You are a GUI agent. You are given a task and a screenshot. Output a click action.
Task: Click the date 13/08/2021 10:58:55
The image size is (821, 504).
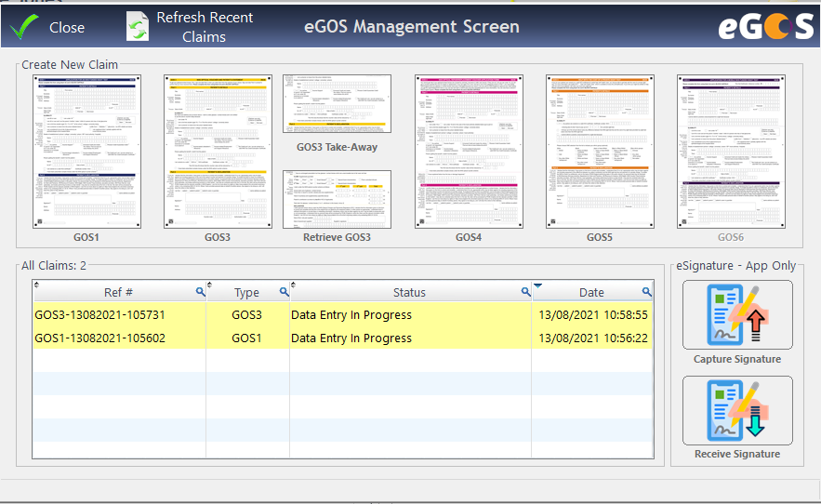pos(593,315)
